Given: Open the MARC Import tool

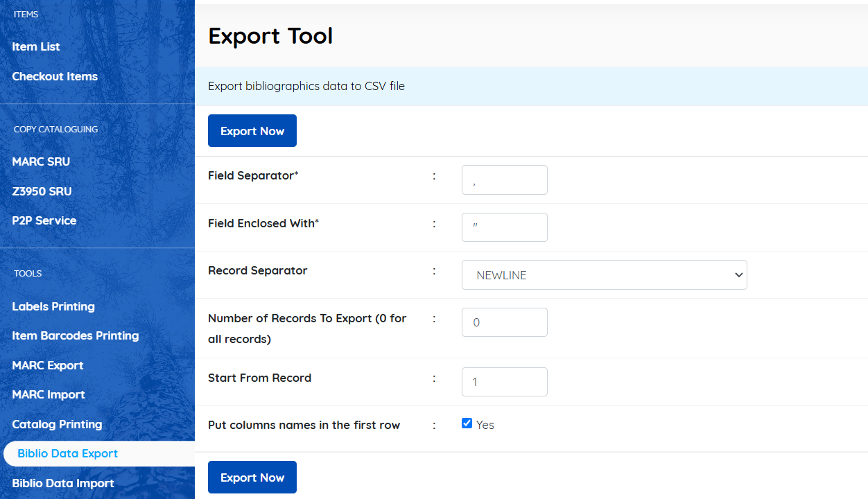Looking at the screenshot, I should (49, 394).
